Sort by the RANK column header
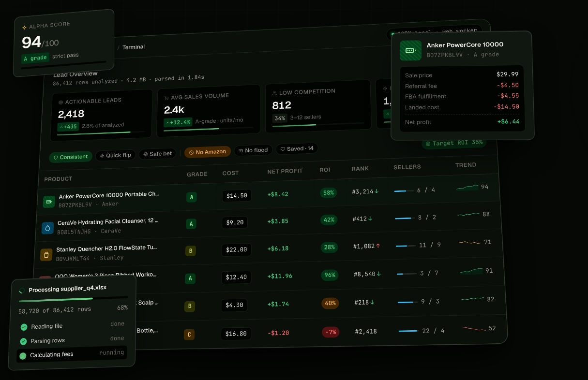Viewport: 588px width, 380px height. (360, 169)
